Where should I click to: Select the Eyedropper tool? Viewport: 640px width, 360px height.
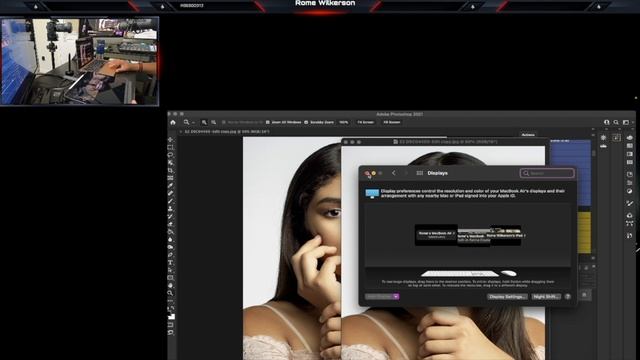click(171, 186)
